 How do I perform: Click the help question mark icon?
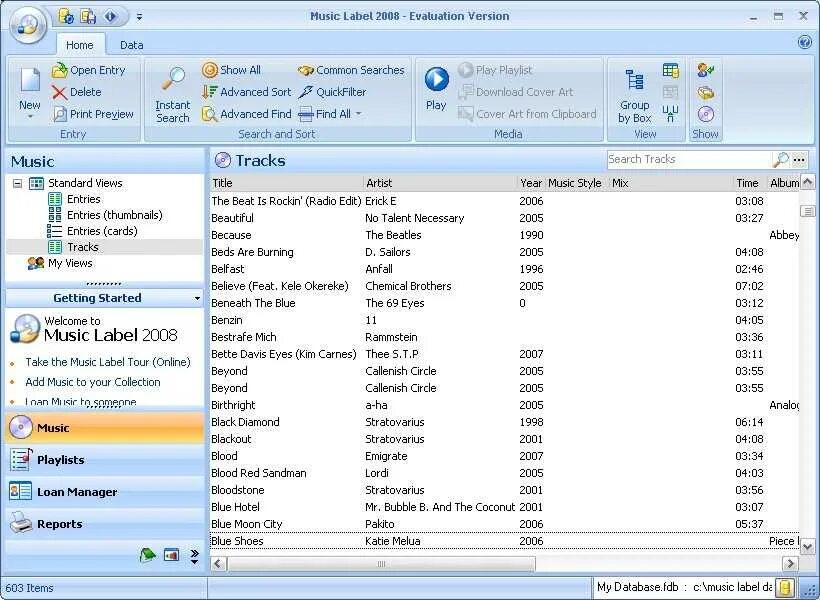pos(805,42)
